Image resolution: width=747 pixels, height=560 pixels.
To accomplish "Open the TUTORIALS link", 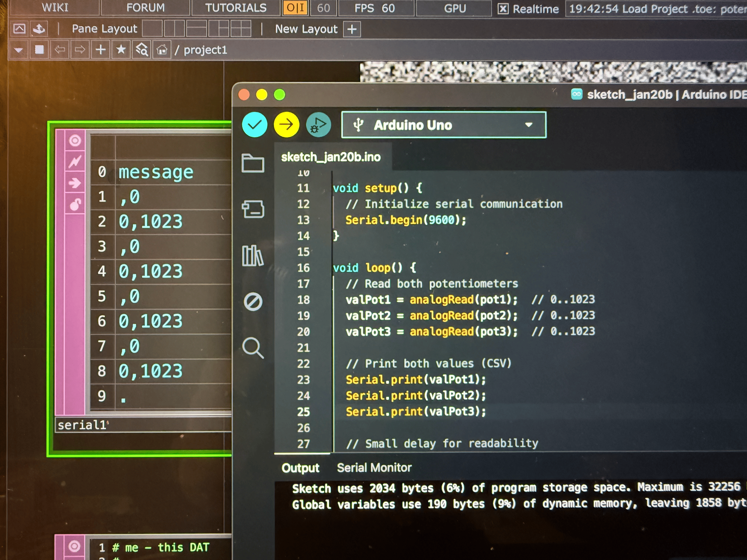I will coord(236,7).
